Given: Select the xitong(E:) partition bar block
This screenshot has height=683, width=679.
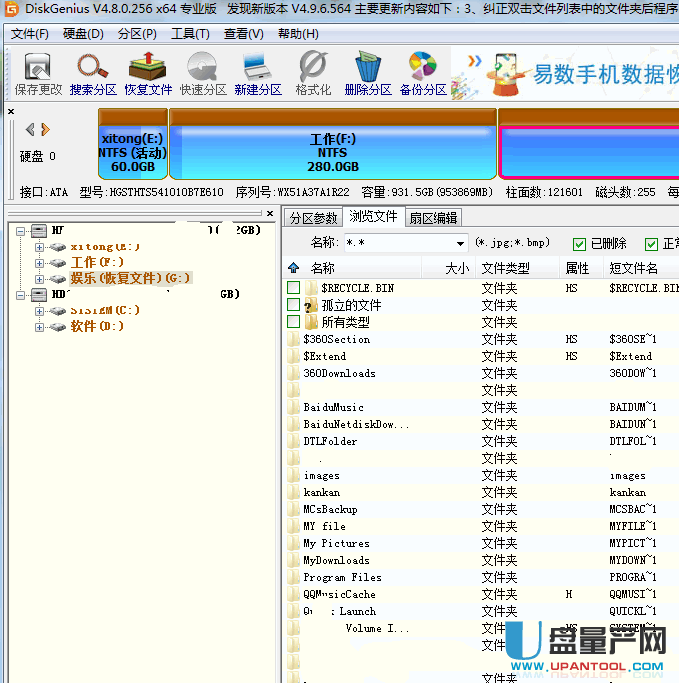Looking at the screenshot, I should tap(132, 152).
